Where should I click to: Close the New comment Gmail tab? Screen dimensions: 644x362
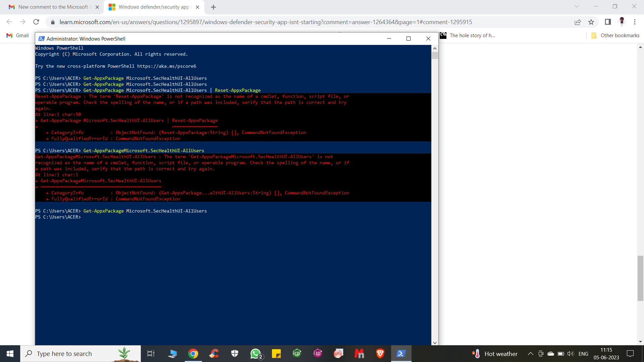click(x=97, y=7)
